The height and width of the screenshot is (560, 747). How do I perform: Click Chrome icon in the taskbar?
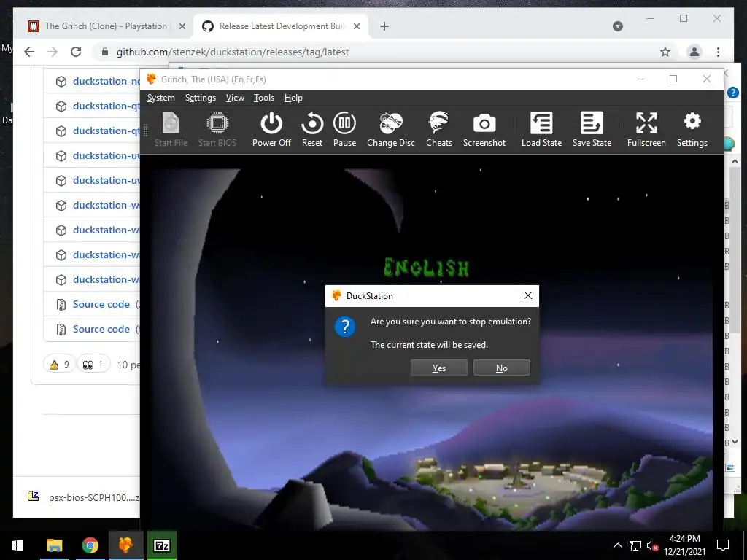[90, 545]
